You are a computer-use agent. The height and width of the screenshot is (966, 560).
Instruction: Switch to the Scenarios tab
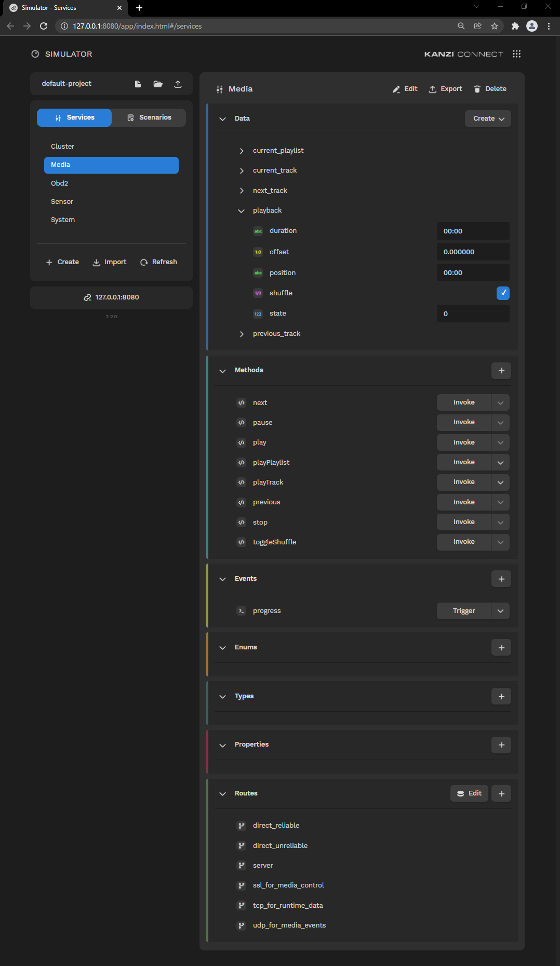click(x=149, y=118)
